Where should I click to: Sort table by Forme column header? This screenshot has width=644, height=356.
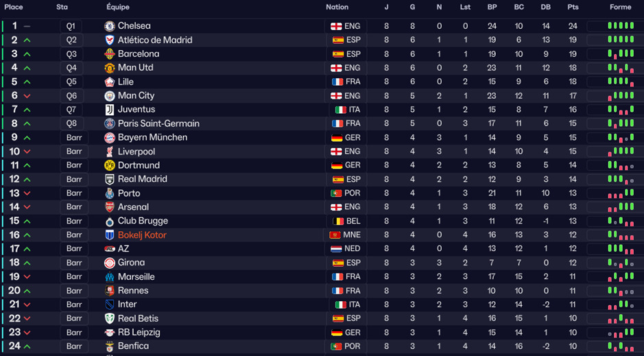[x=620, y=8]
